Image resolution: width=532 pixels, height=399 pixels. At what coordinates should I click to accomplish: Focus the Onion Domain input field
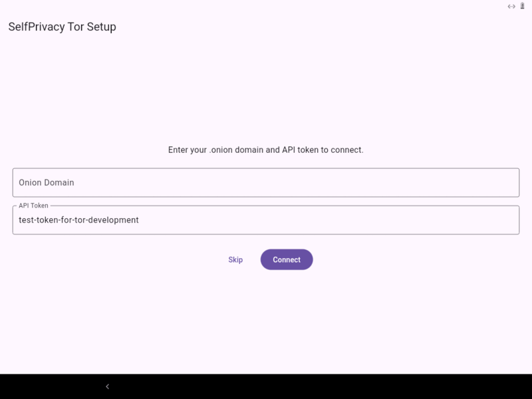tap(265, 182)
